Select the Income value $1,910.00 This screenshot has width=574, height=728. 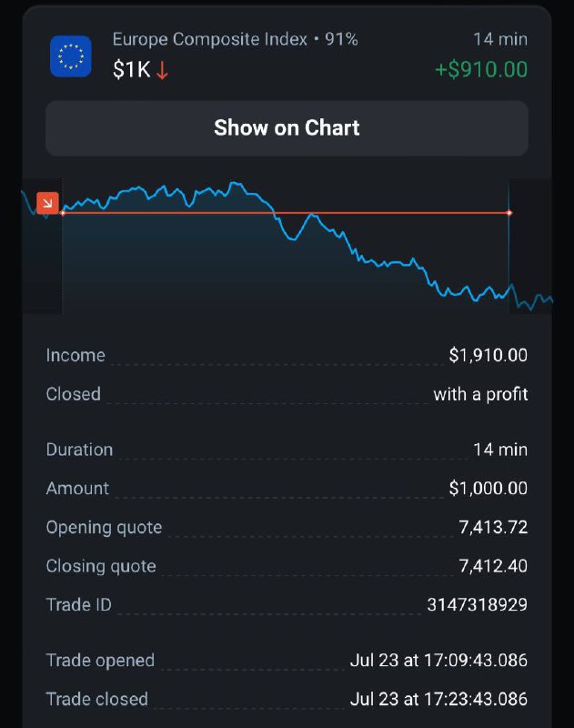488,355
